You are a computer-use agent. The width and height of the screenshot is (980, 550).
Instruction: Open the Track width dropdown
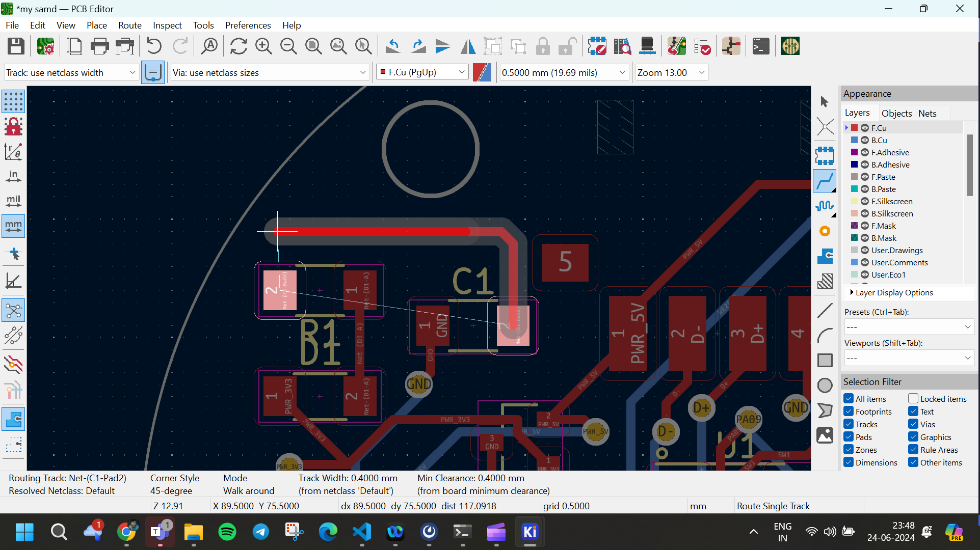[71, 72]
